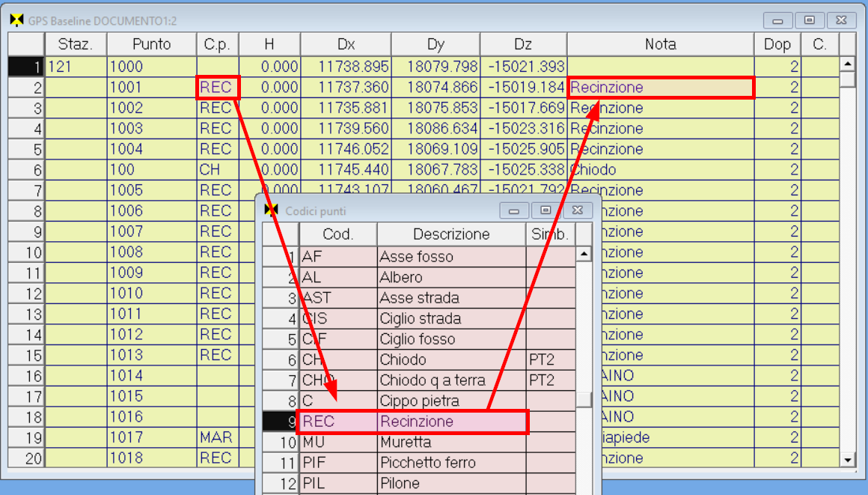Select the Albero description cell
The height and width of the screenshot is (495, 868).
(x=451, y=278)
